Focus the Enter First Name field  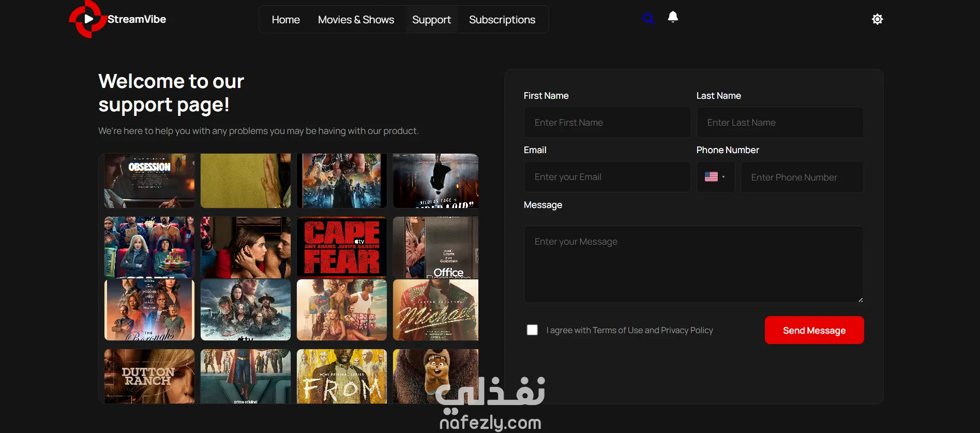pos(607,123)
